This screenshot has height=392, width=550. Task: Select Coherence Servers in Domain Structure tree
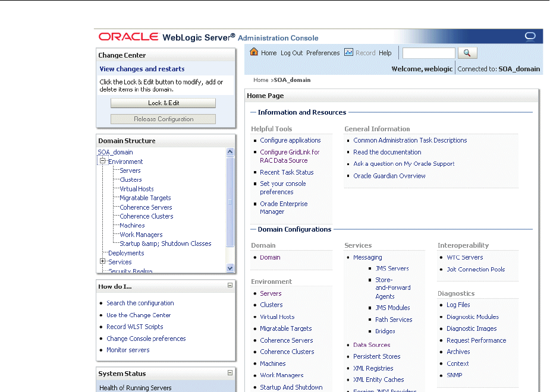(x=146, y=207)
